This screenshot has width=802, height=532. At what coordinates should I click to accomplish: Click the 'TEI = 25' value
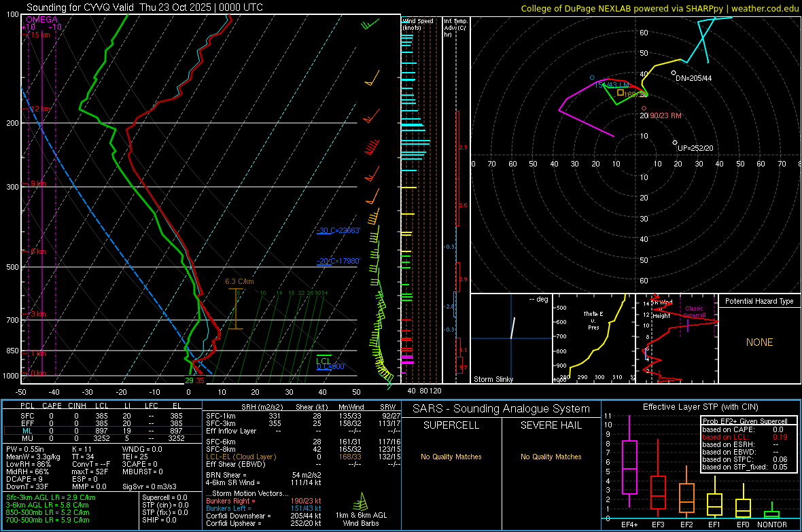pyautogui.click(x=135, y=457)
